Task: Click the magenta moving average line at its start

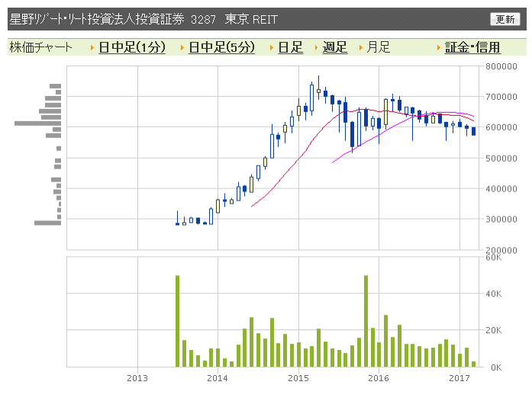Action: (x=334, y=162)
